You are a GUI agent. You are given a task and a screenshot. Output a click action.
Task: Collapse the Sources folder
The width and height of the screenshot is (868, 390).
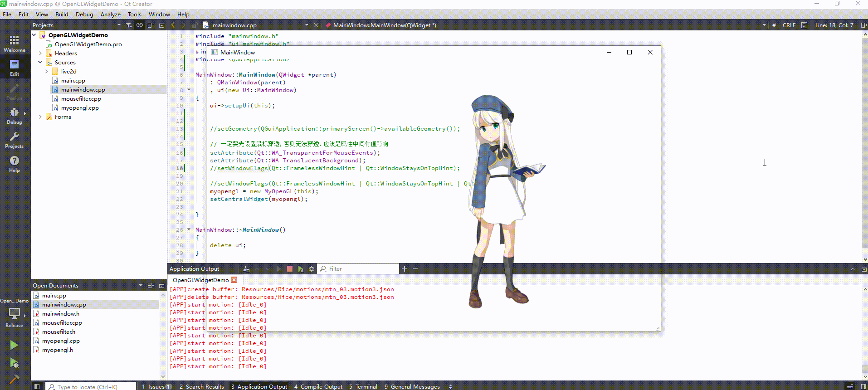(x=40, y=62)
